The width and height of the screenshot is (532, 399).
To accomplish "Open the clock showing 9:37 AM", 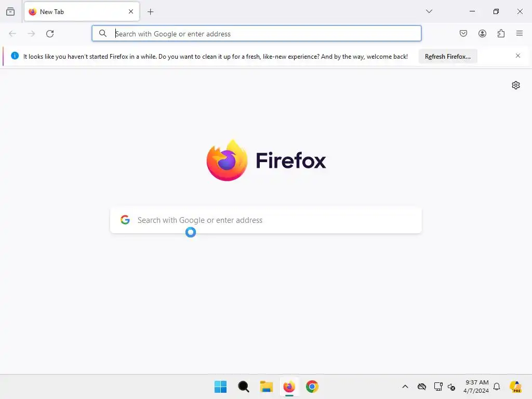I will click(476, 387).
